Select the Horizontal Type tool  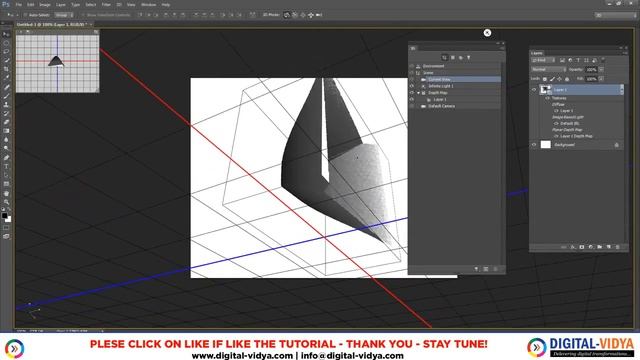(6, 166)
